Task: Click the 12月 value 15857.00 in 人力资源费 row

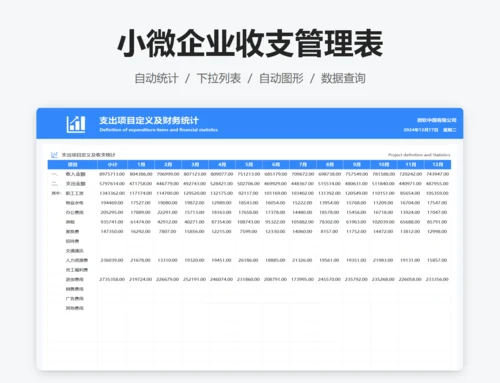Action: 437,260
